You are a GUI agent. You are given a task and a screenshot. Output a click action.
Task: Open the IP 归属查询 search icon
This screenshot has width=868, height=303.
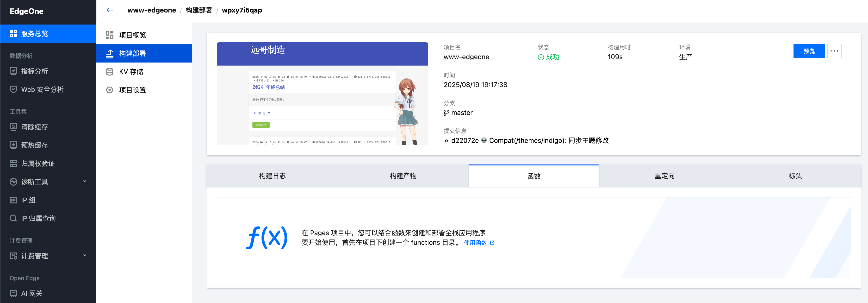(13, 218)
